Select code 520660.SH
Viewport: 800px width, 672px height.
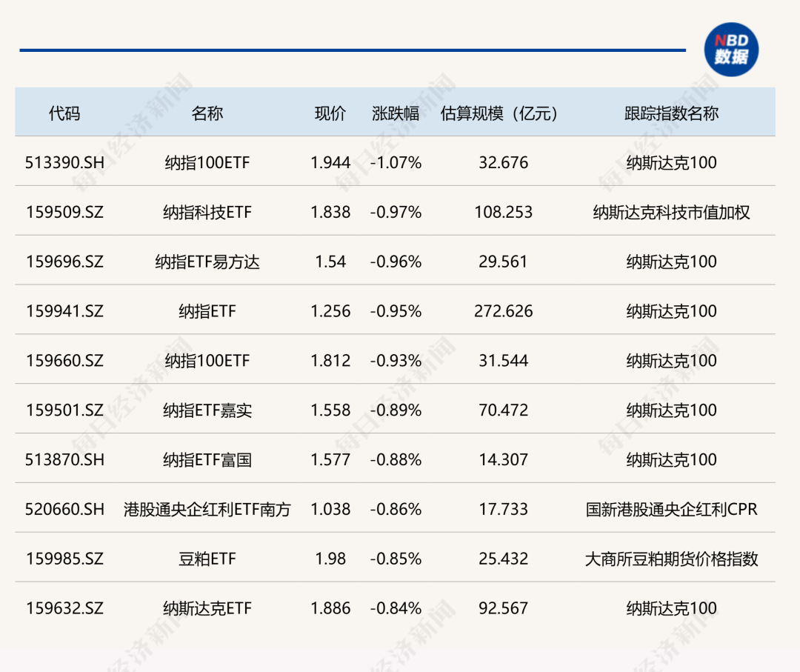coord(64,509)
